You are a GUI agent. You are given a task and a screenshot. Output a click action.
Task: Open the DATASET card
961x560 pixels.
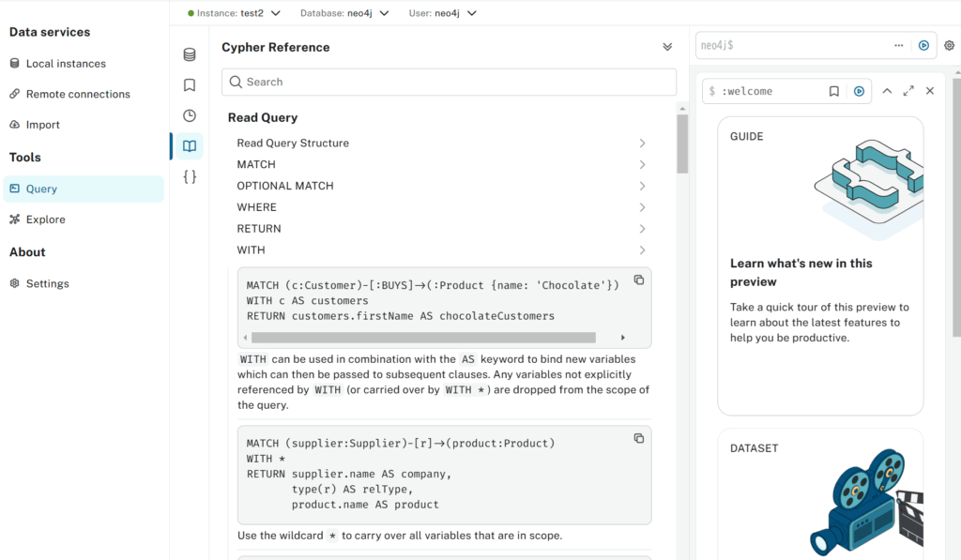tap(820, 493)
